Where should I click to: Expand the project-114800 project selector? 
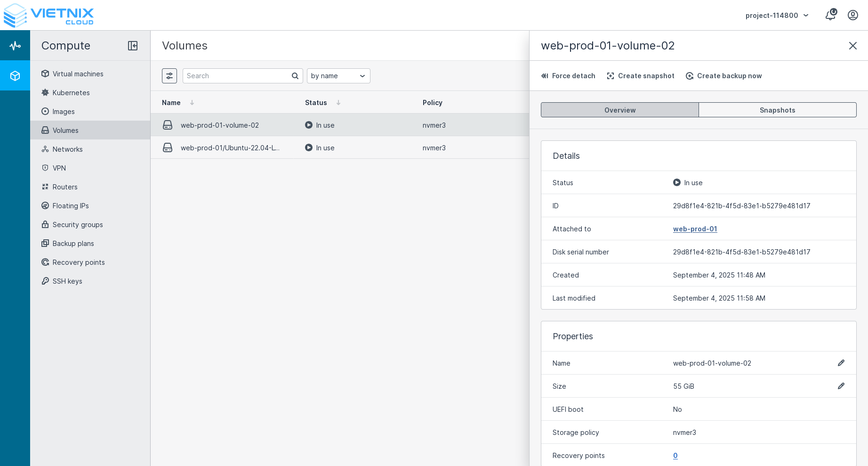tap(777, 16)
